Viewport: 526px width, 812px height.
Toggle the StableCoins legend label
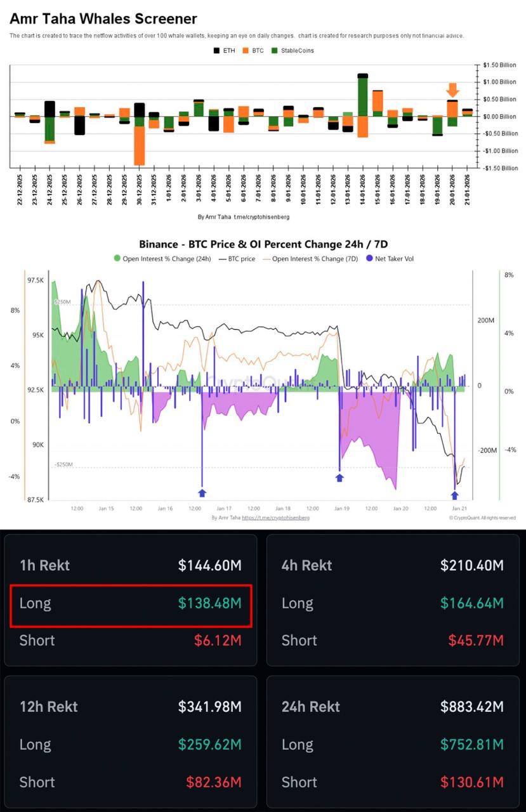[297, 50]
